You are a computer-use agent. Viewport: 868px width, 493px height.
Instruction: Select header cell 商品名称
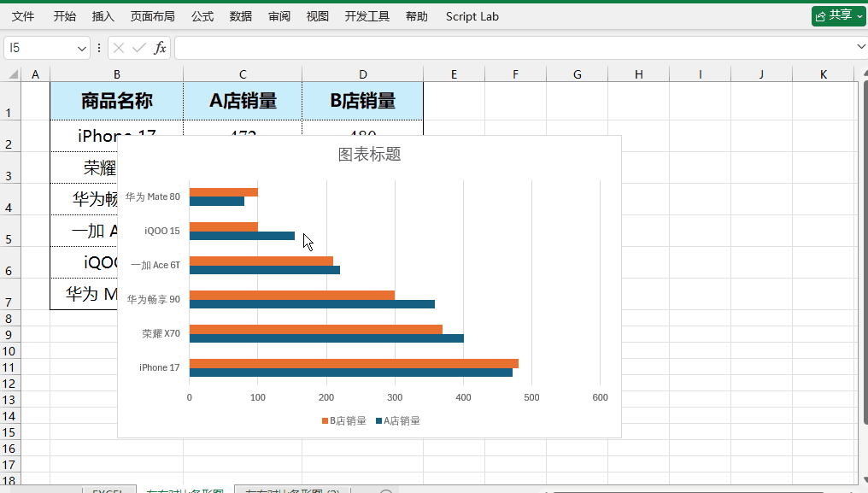[x=117, y=101]
